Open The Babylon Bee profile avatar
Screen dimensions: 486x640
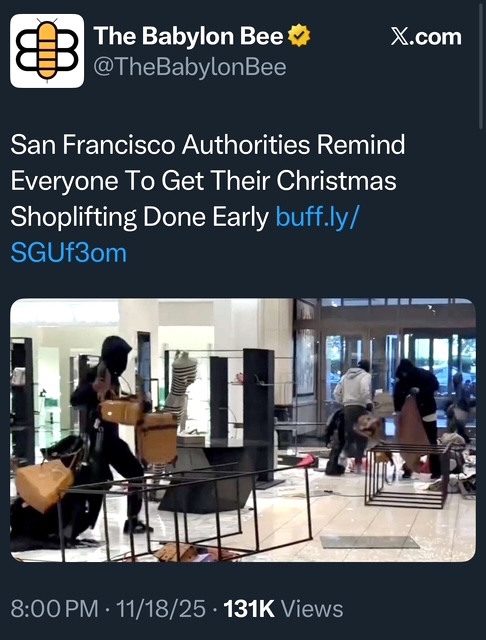(47, 51)
